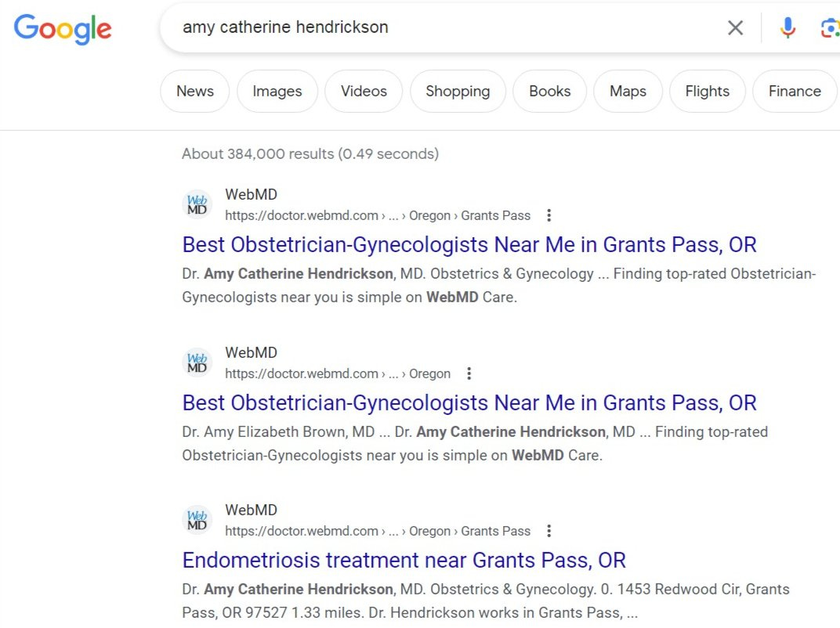Screen dimensions: 840x628
Task: Click the WebMD favicon of the first result
Action: pyautogui.click(x=197, y=204)
